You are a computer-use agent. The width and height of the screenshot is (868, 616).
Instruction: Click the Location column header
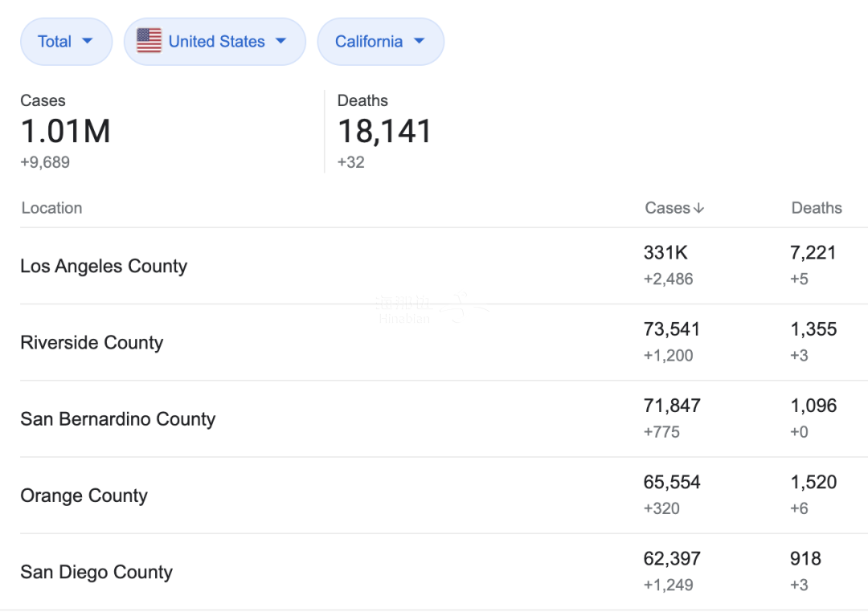[51, 208]
